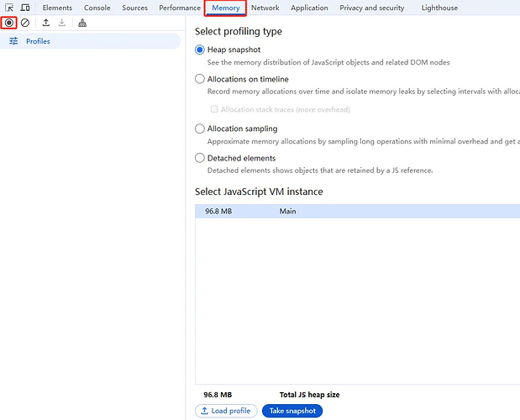Image resolution: width=520 pixels, height=420 pixels.
Task: Click the Detached elements description text
Action: coord(320,171)
